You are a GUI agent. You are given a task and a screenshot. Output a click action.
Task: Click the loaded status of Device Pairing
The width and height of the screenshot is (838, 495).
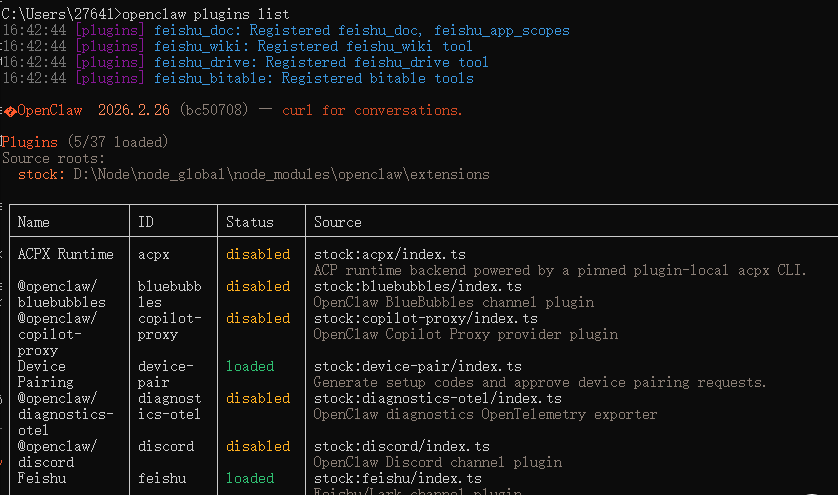(x=250, y=366)
